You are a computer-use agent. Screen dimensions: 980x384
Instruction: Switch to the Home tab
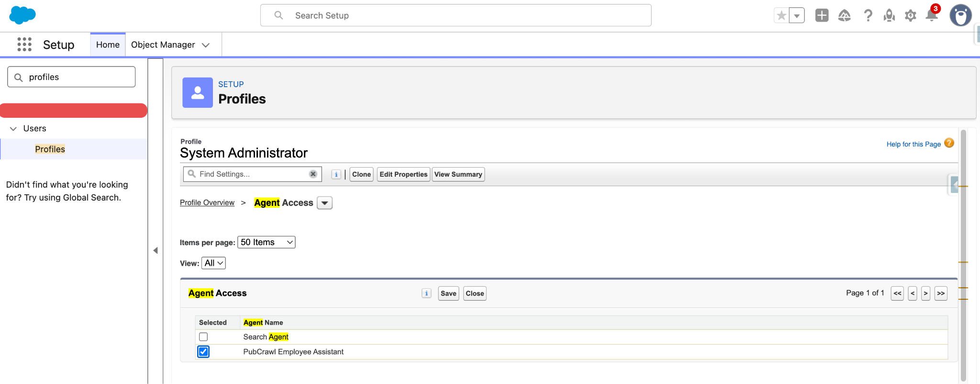pyautogui.click(x=108, y=45)
